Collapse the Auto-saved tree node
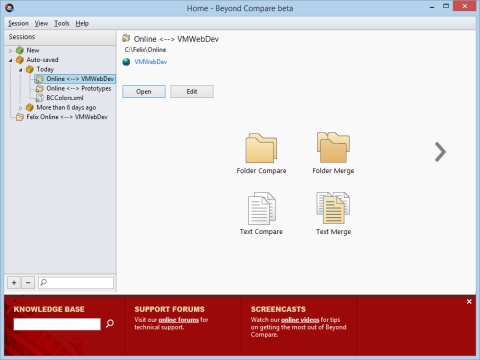480x360 pixels. (x=11, y=60)
